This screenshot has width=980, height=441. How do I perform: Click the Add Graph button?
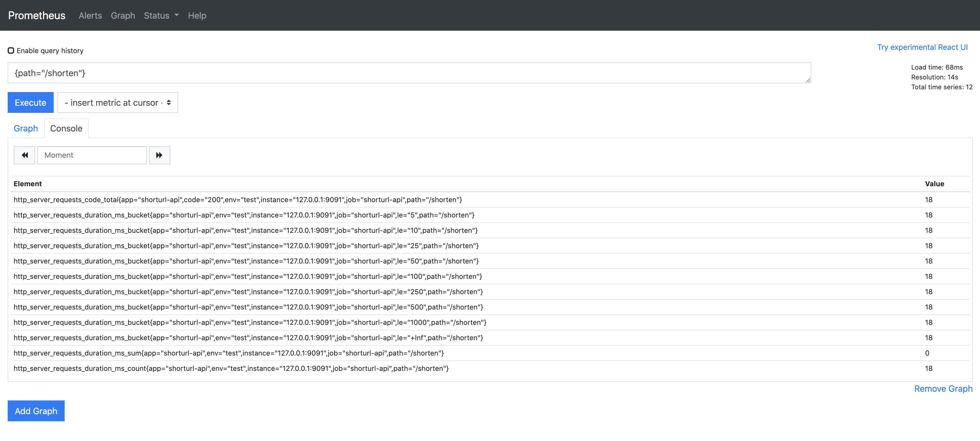36,411
